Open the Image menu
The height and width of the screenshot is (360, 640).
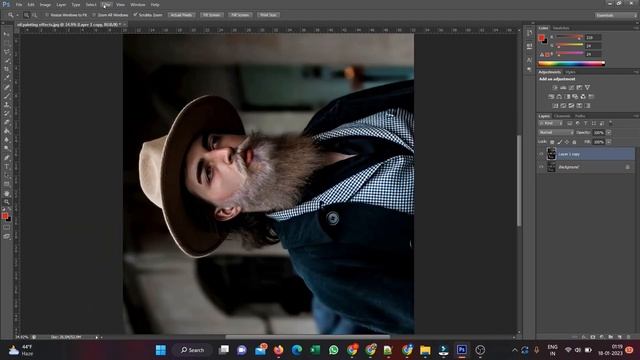[x=45, y=4]
